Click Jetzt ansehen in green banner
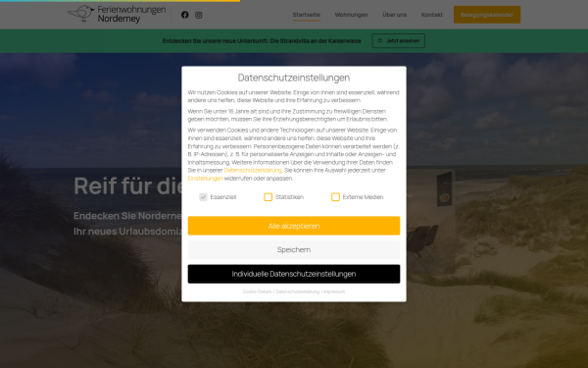This screenshot has height=368, width=588. [398, 40]
